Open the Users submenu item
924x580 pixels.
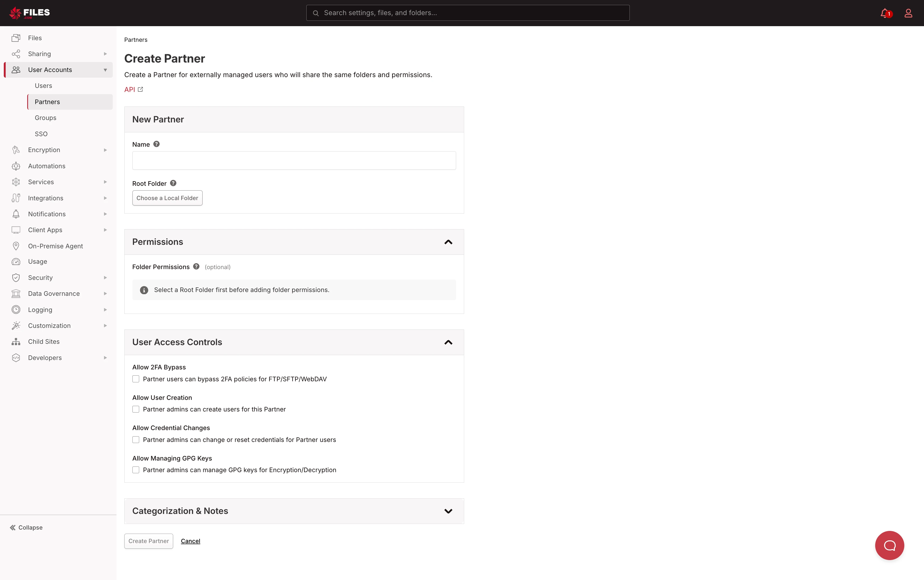click(70, 85)
